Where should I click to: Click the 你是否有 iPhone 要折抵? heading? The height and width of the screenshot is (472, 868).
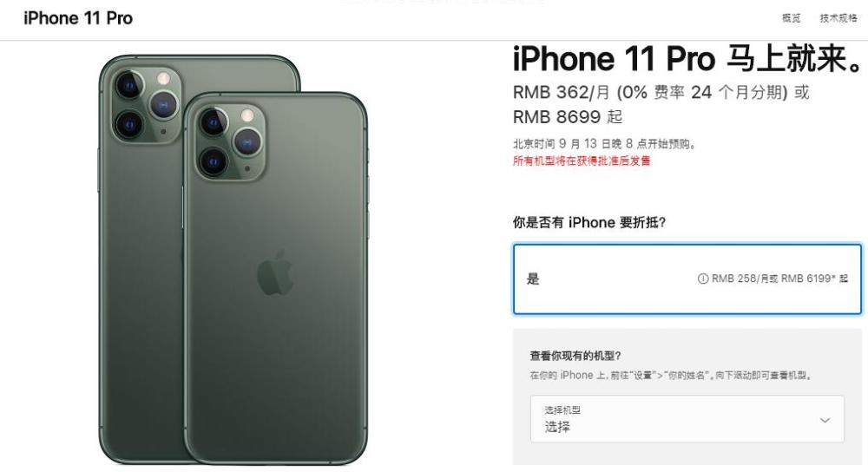pos(589,222)
